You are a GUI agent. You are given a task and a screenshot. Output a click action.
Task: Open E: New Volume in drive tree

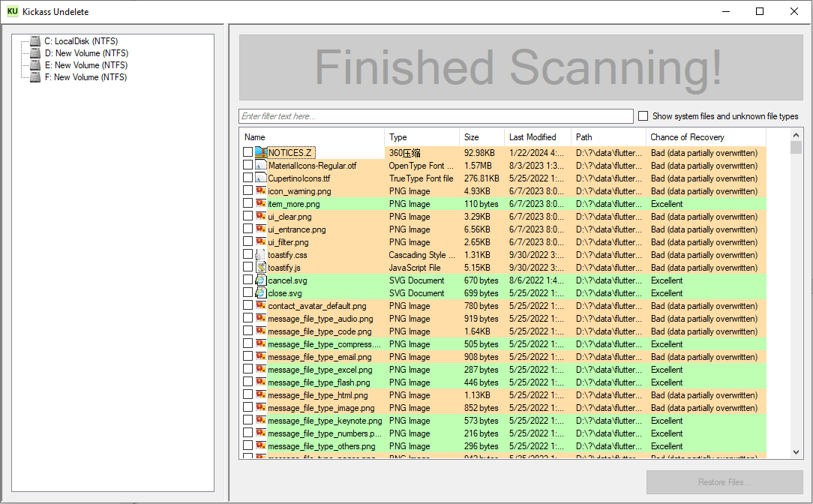pyautogui.click(x=86, y=65)
